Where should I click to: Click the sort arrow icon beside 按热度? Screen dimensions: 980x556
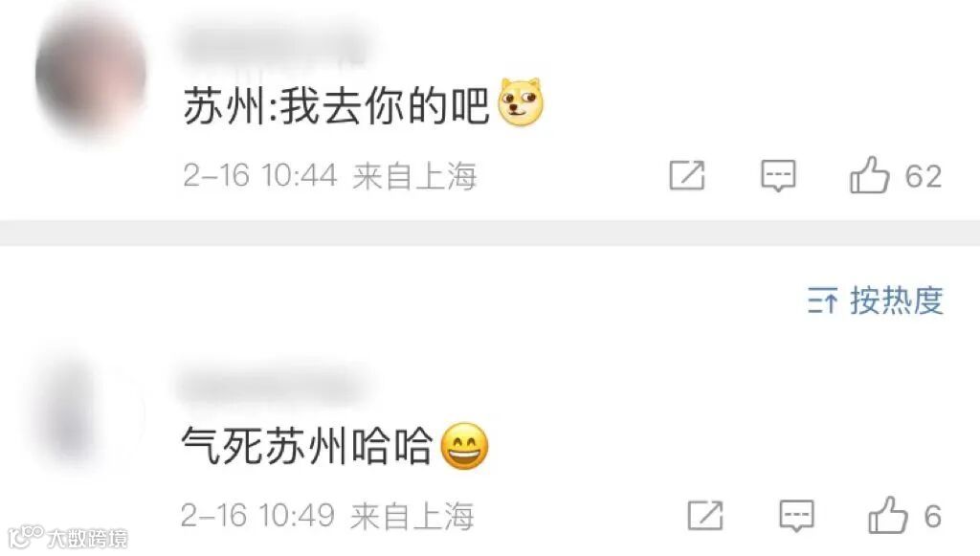click(x=822, y=301)
